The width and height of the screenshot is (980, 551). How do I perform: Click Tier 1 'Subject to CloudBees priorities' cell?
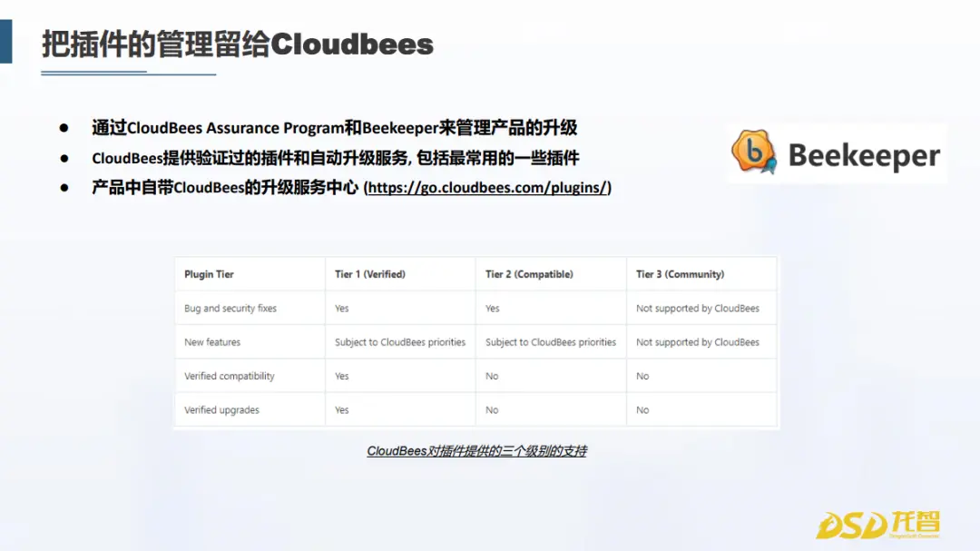tap(400, 342)
